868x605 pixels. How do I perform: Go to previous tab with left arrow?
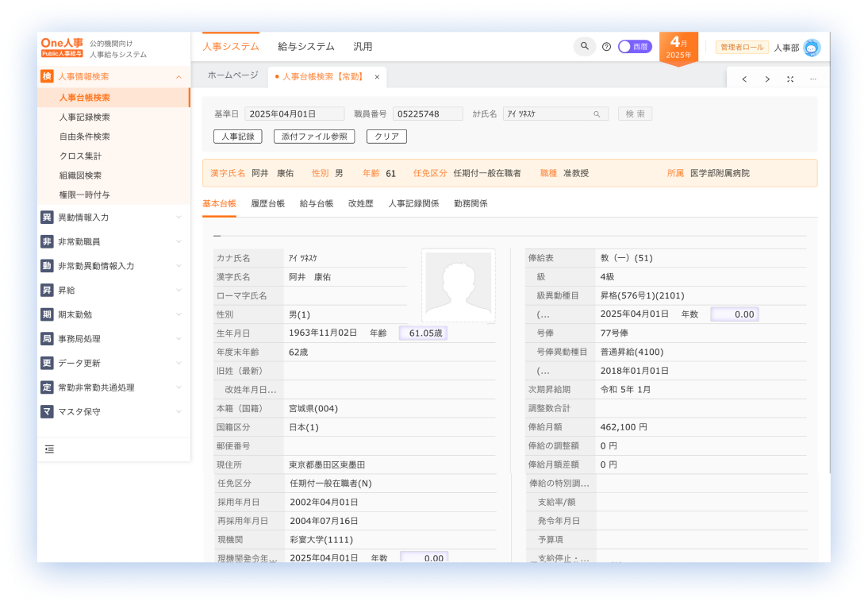pyautogui.click(x=744, y=79)
